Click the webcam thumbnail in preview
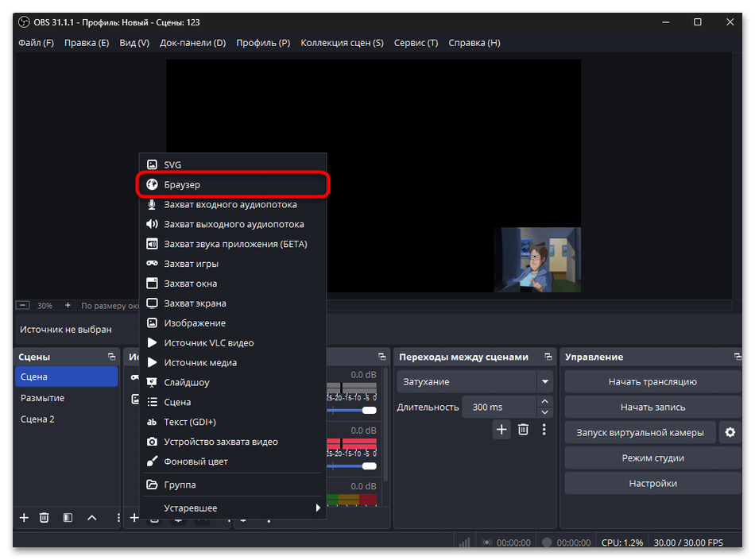 (x=537, y=260)
